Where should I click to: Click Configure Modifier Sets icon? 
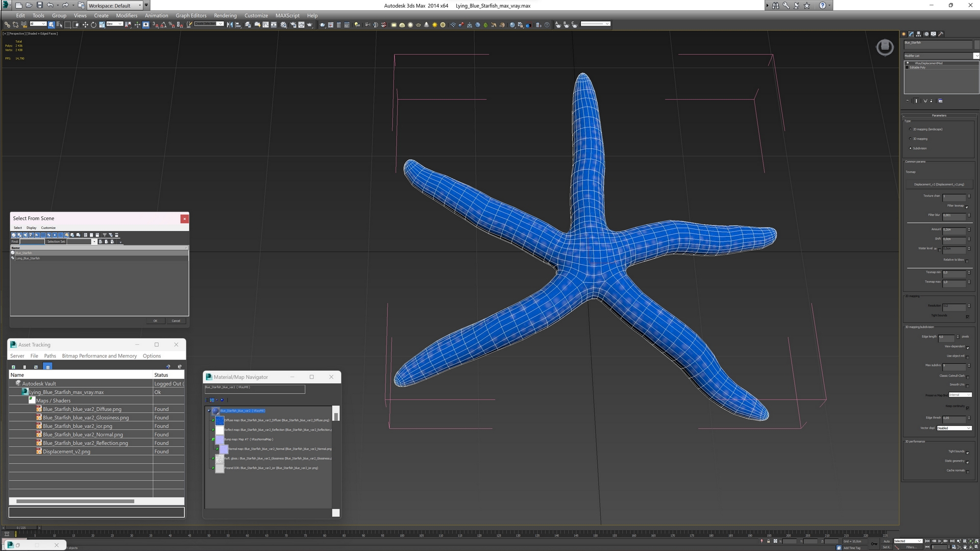click(941, 101)
